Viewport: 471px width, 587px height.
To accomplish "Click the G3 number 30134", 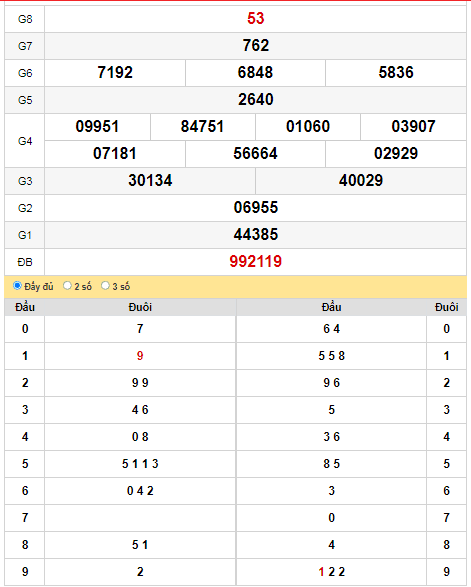I will 150,180.
